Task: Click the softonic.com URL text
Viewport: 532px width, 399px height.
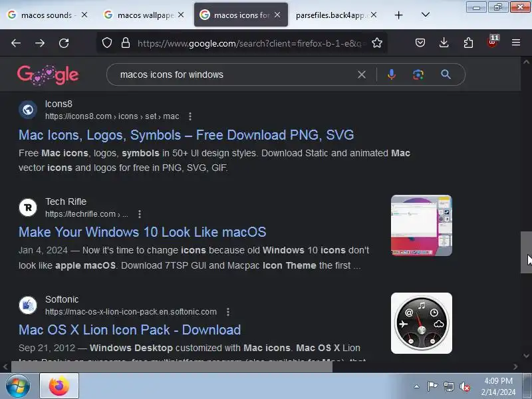Action: pos(131,312)
